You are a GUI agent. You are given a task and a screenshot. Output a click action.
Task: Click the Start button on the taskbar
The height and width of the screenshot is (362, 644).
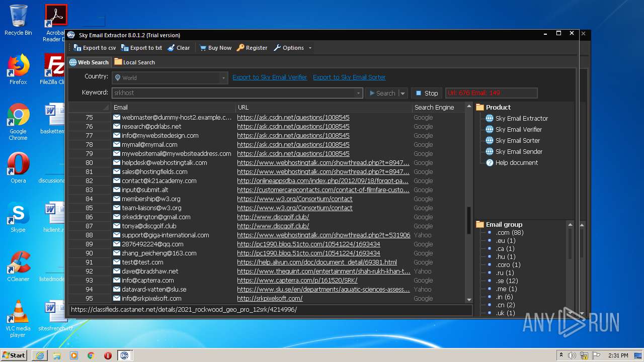coord(14,355)
